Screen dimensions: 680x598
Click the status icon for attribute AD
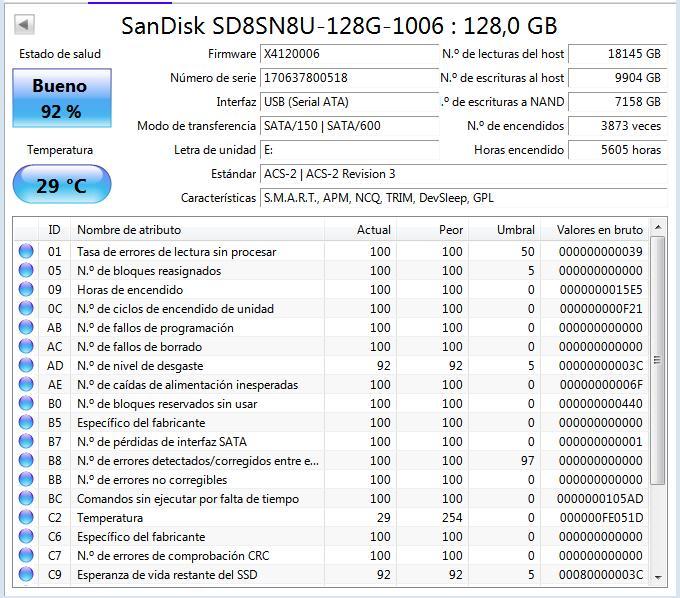pyautogui.click(x=26, y=366)
